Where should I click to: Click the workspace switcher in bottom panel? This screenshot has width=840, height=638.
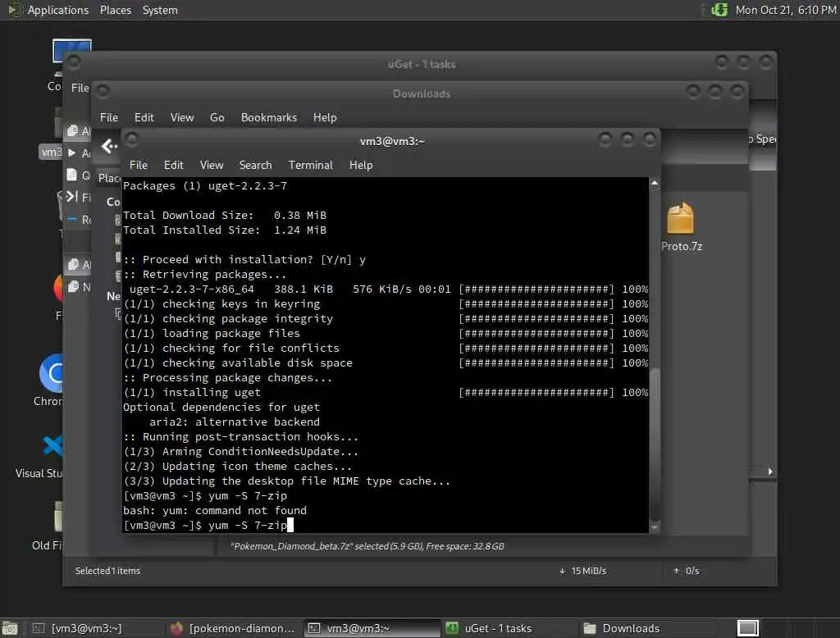click(x=748, y=628)
